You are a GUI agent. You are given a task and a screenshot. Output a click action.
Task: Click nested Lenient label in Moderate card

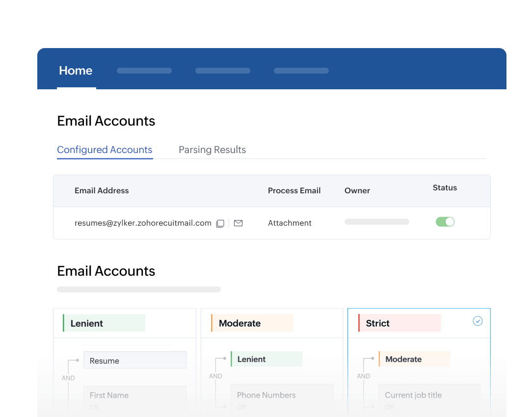click(x=266, y=359)
